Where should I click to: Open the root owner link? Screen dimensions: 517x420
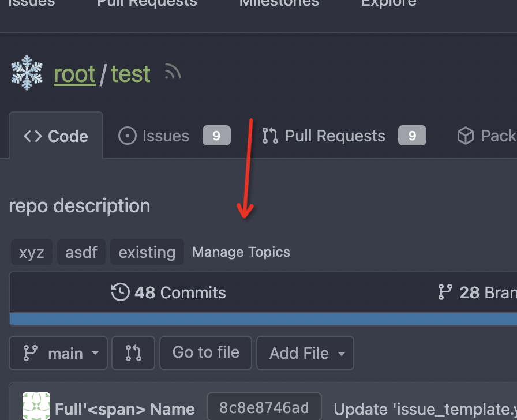click(x=75, y=74)
